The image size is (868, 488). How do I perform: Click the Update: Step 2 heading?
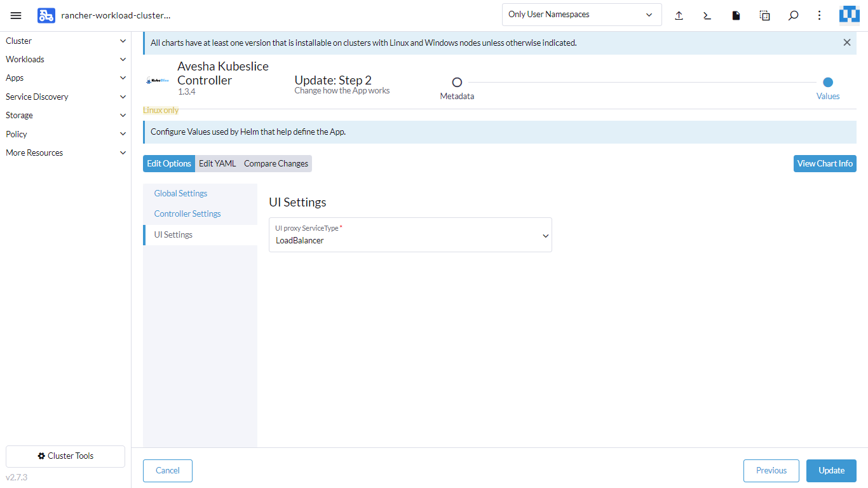(x=333, y=80)
